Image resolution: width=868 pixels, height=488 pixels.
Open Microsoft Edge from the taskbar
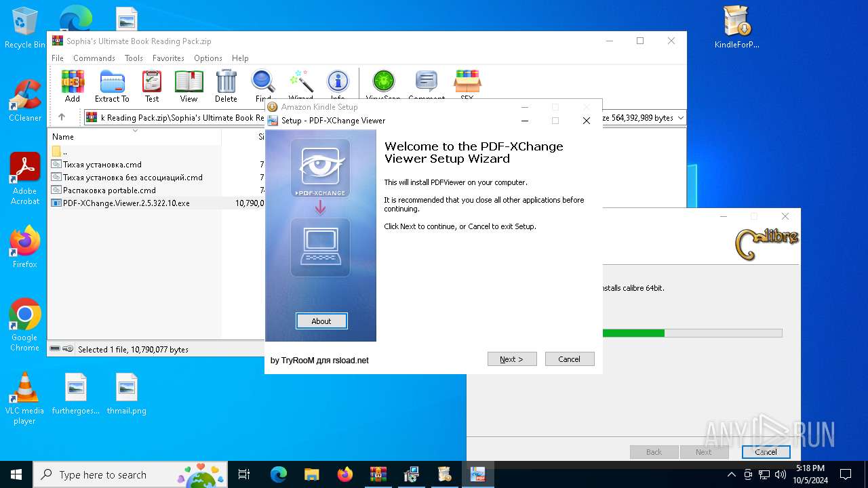click(x=279, y=474)
